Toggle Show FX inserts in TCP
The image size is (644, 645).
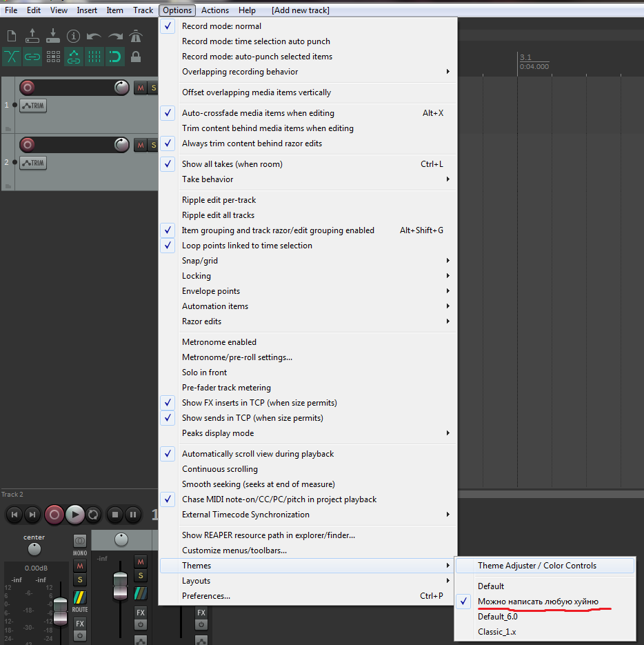[x=308, y=403]
